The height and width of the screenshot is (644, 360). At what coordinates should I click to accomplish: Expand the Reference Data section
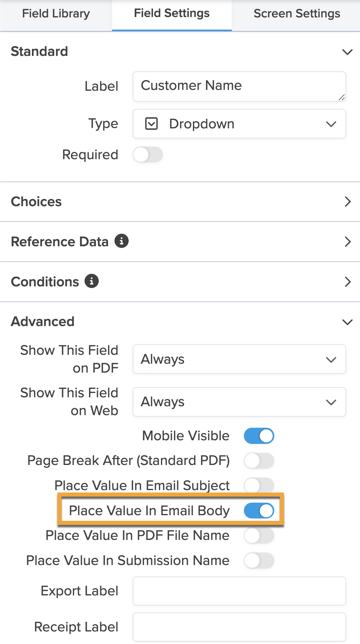180,242
